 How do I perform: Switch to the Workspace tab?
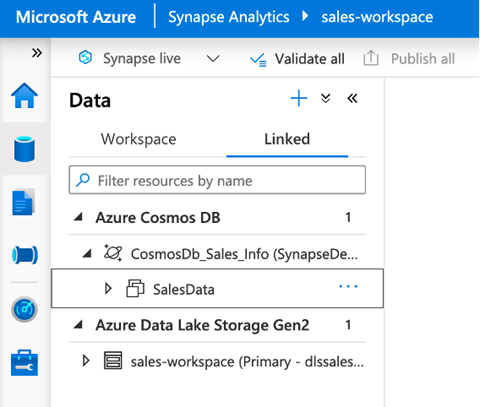(x=139, y=139)
